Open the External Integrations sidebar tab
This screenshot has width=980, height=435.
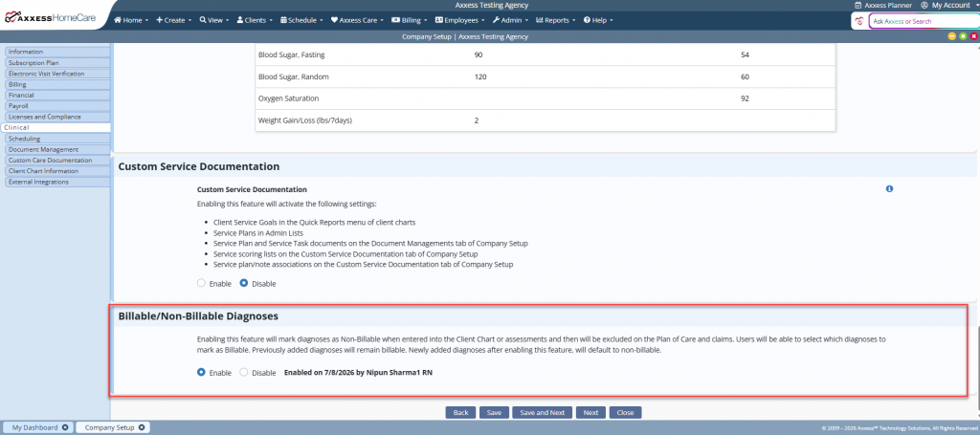(57, 182)
